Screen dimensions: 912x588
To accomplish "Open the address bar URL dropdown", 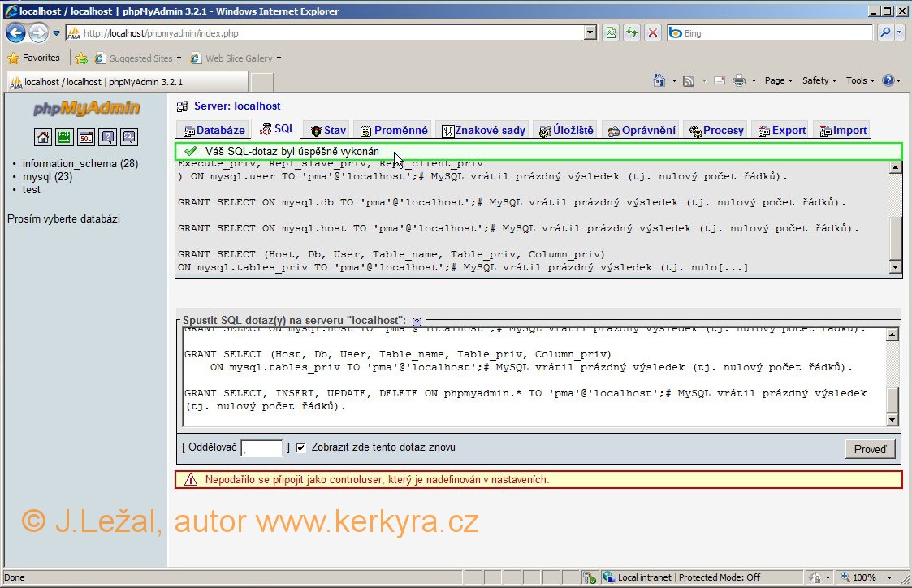I will (590, 33).
